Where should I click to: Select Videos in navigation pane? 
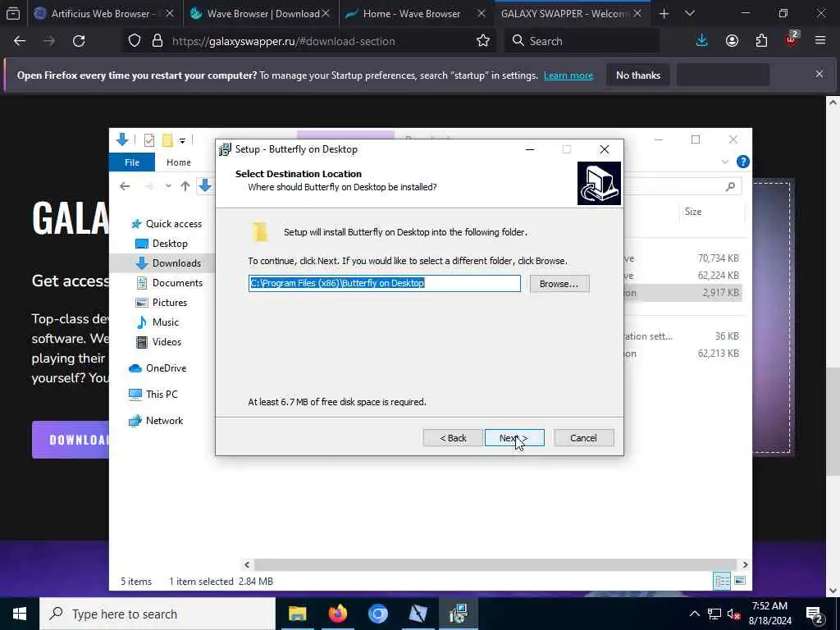pyautogui.click(x=167, y=342)
